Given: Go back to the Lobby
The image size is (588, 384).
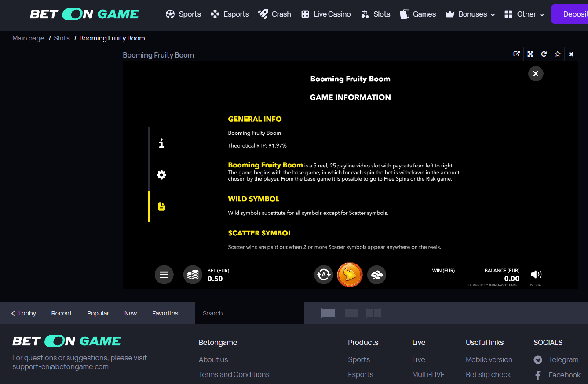Looking at the screenshot, I should tap(24, 313).
